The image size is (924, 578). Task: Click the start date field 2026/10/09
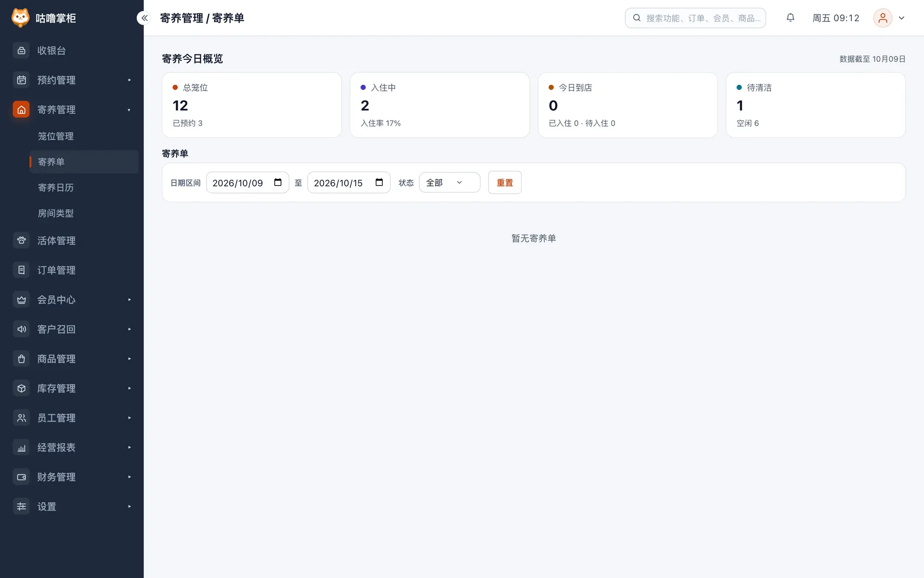(247, 183)
